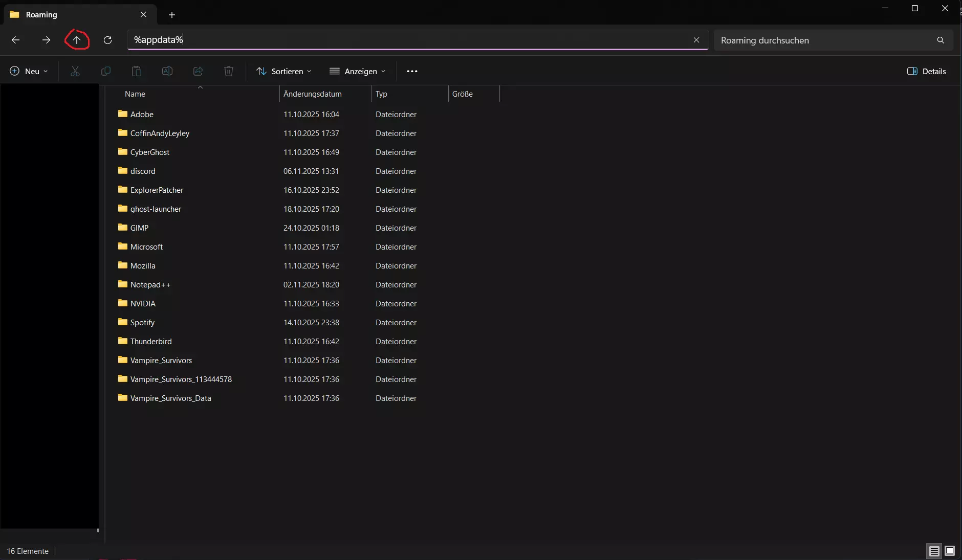This screenshot has height=560, width=962.
Task: Go back to previous folder
Action: point(15,40)
